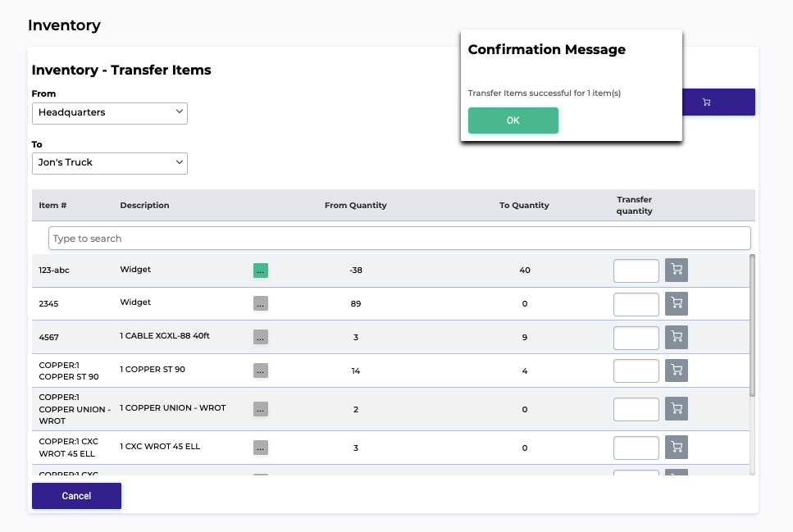
Task: Click cart icon for item 2345
Action: pyautogui.click(x=676, y=304)
